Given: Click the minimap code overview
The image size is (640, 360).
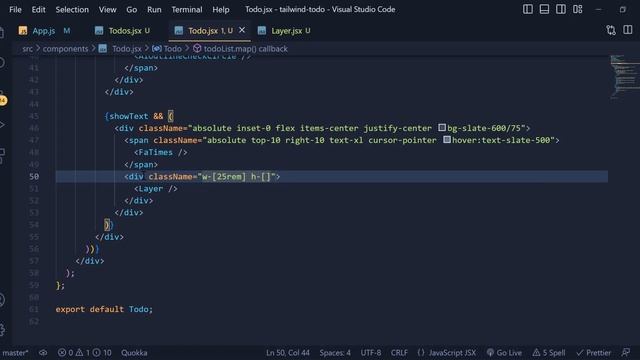Looking at the screenshot, I should point(623,77).
